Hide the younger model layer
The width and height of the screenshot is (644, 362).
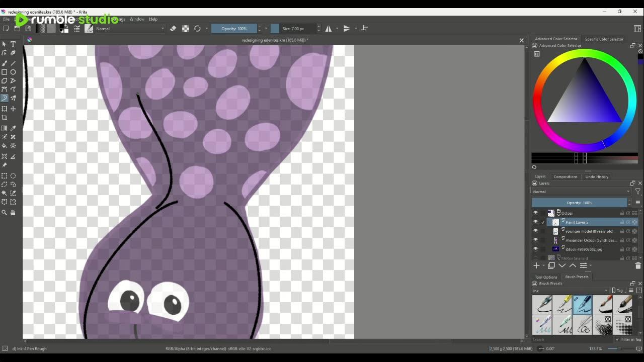[x=535, y=231]
